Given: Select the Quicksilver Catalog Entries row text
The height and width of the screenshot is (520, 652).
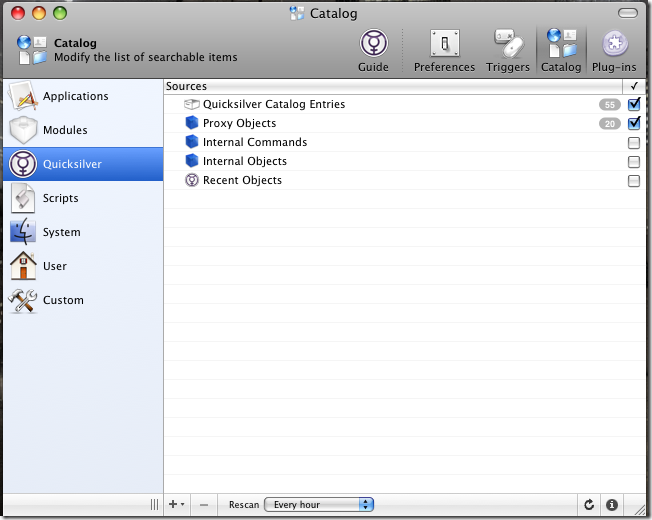Looking at the screenshot, I should [x=274, y=104].
